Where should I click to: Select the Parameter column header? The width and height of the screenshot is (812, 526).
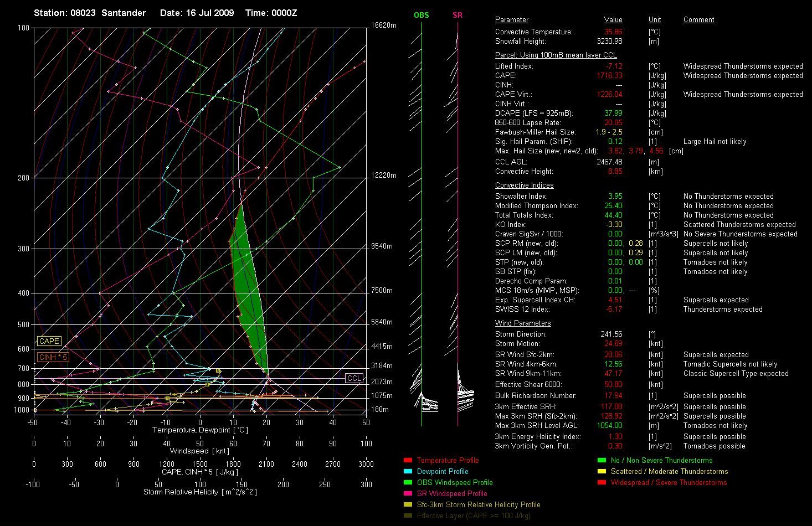point(512,20)
